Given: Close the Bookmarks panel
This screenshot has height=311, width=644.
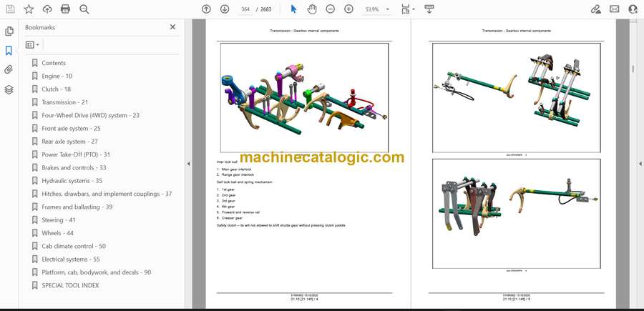Looking at the screenshot, I should point(172,27).
